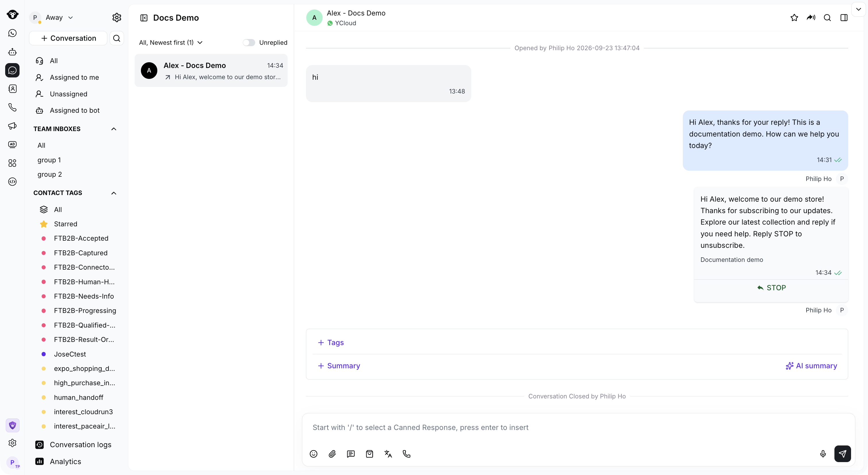
Task: Open the campaigns megaphone icon
Action: click(x=12, y=126)
